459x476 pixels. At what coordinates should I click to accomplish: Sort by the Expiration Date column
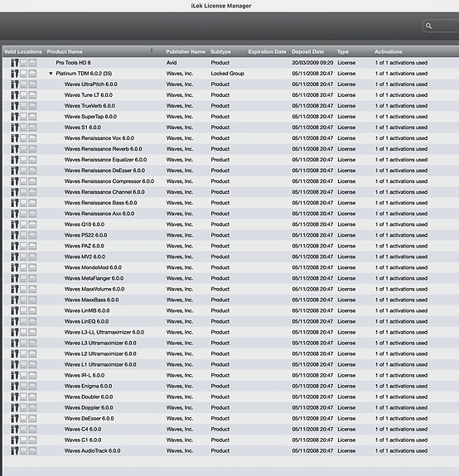click(267, 52)
